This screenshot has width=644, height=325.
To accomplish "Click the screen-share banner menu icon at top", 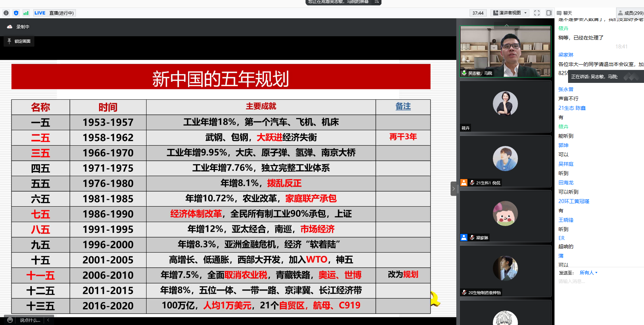I will (377, 2).
